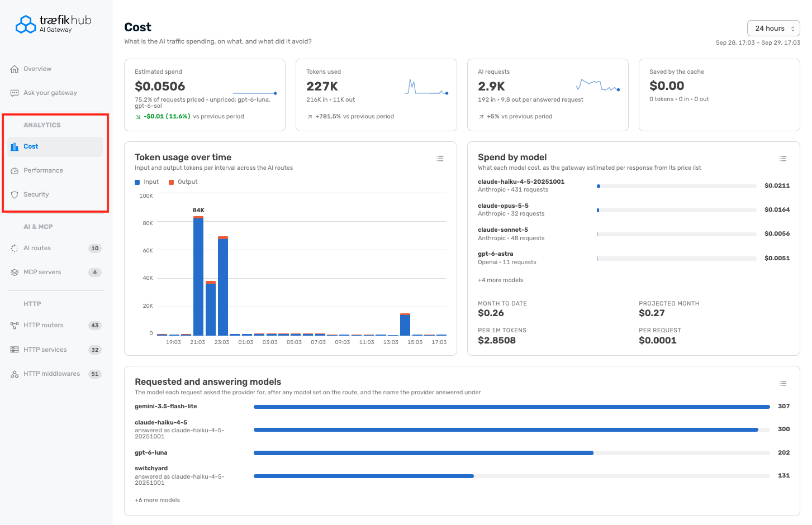Image resolution: width=812 pixels, height=525 pixels.
Task: Click the $0.0164 claude-opus spend amount
Action: [777, 210]
